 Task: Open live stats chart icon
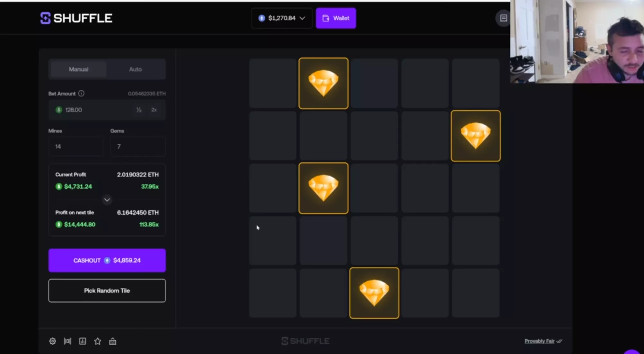[x=83, y=341]
